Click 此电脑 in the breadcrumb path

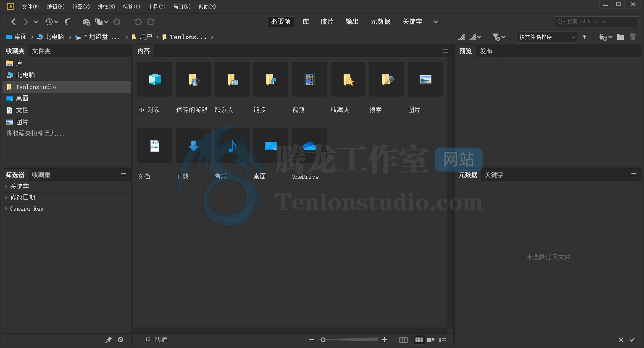(x=50, y=37)
